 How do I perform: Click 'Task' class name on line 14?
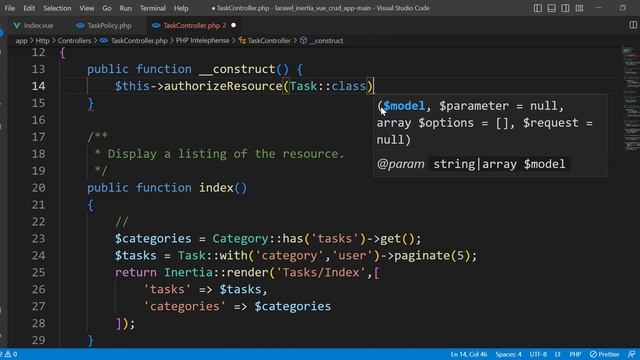point(303,86)
